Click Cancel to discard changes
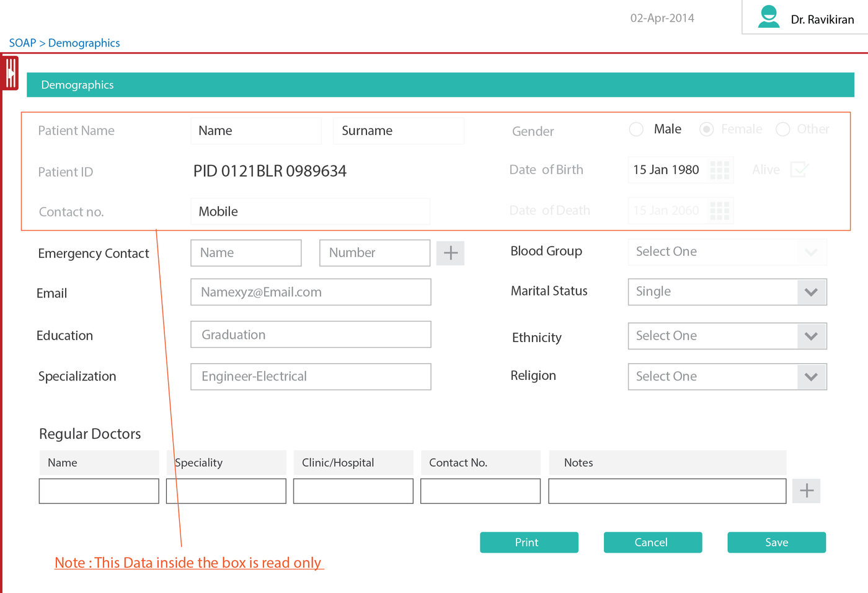This screenshot has height=593, width=868. coord(652,542)
